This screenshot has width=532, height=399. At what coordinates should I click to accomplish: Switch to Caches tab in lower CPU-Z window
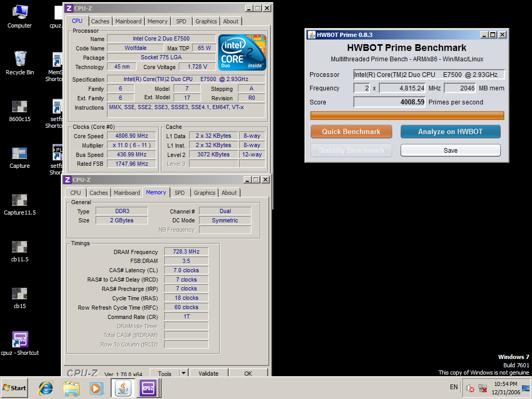click(x=98, y=193)
